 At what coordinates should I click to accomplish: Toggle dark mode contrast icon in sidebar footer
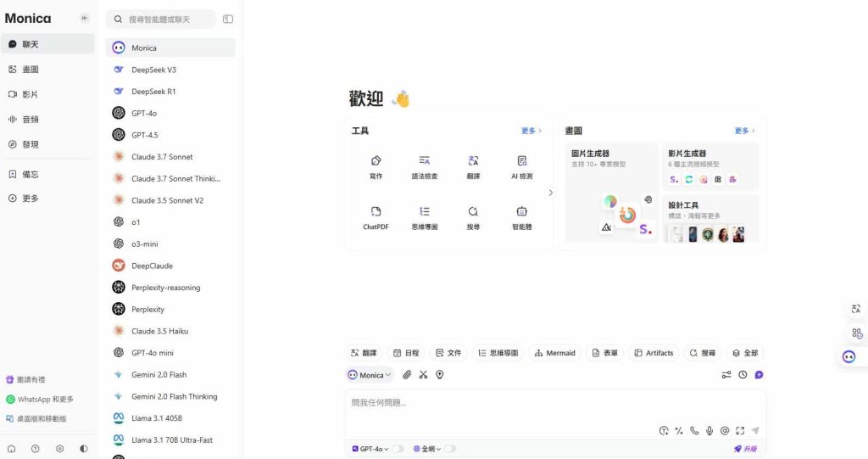[x=83, y=448]
